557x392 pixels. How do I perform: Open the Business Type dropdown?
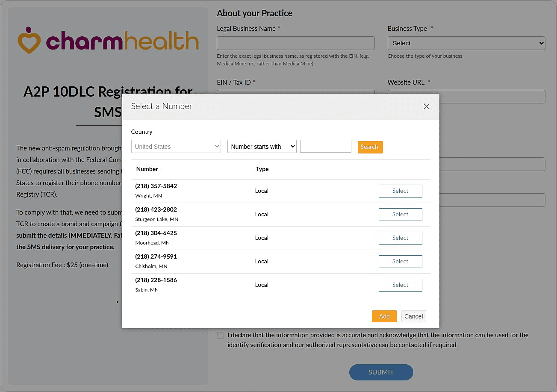(466, 43)
